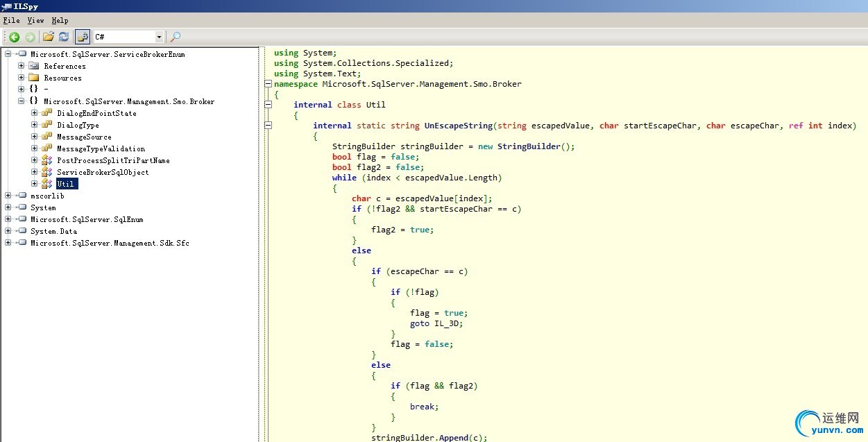Click the Resources folder icon
This screenshot has width=868, height=442.
34,78
